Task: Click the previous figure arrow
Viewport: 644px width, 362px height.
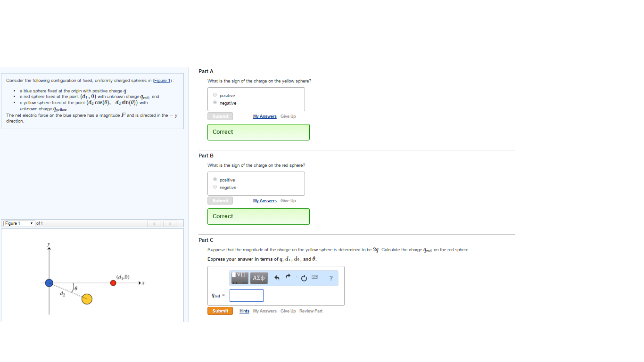Action: (154, 223)
